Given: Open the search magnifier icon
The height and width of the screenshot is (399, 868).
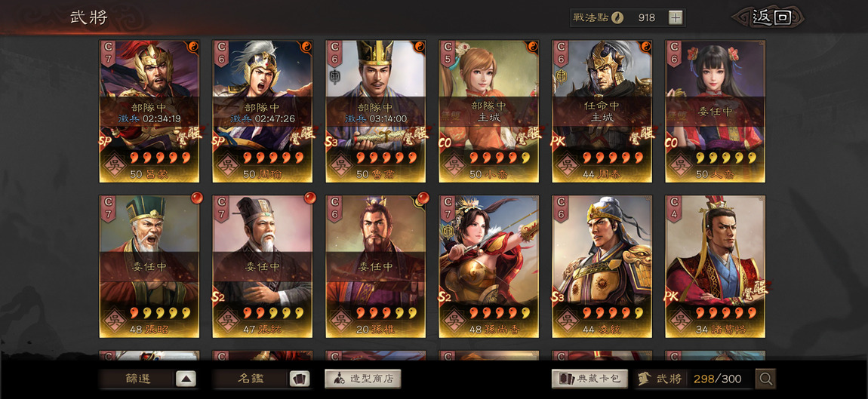Looking at the screenshot, I should [765, 379].
